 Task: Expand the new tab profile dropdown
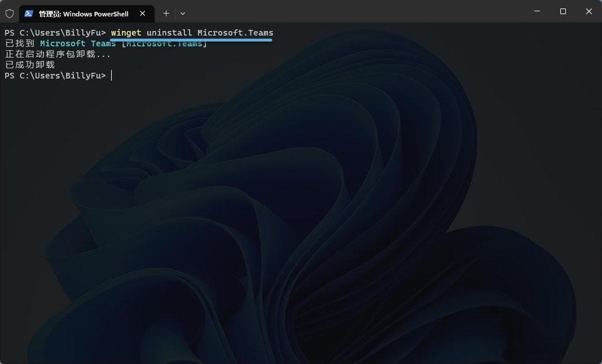pos(183,14)
